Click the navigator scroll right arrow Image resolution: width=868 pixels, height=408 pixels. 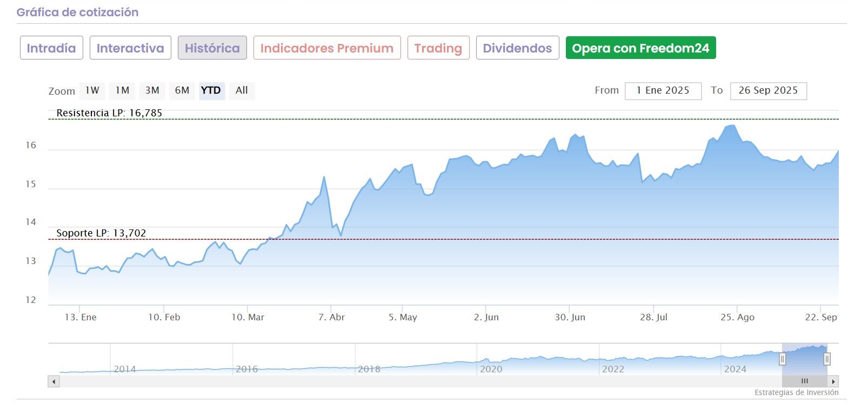click(x=834, y=381)
